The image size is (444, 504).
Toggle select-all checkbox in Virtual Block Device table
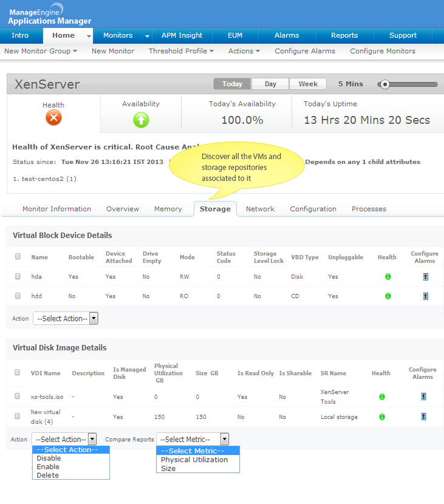pos(18,256)
